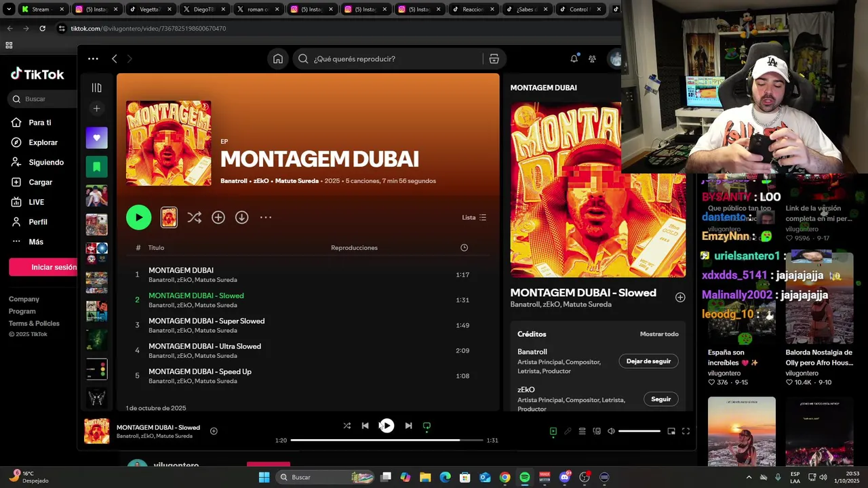868x488 pixels.
Task: Click the Seguir button for zEkO
Action: (x=660, y=399)
